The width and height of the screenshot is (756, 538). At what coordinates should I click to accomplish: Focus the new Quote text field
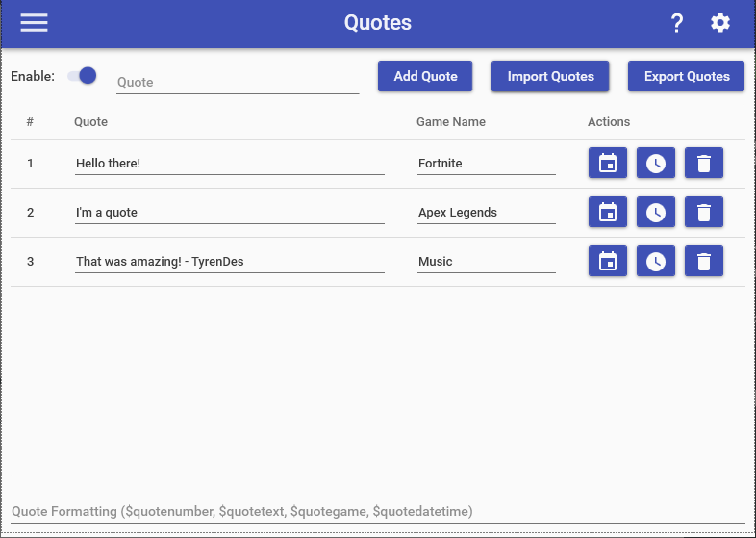(238, 83)
